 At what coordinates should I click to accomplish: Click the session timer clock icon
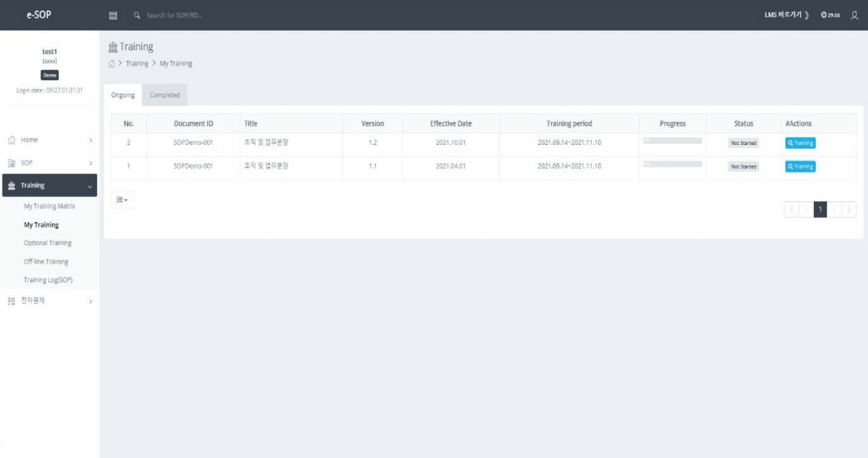823,15
